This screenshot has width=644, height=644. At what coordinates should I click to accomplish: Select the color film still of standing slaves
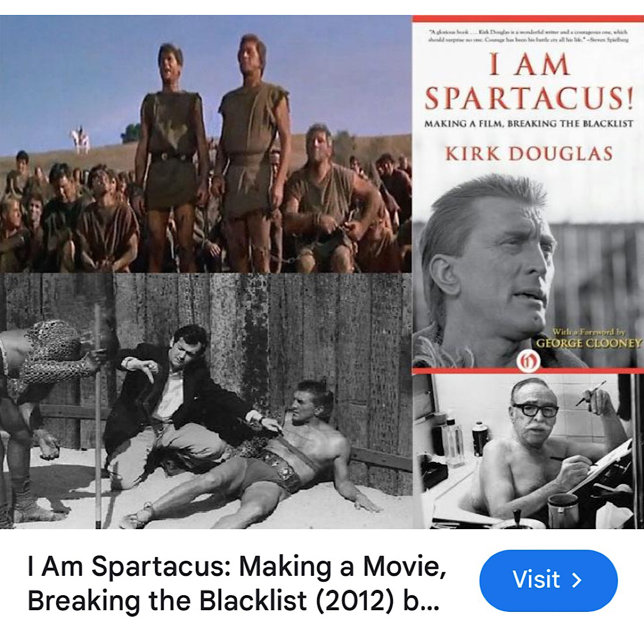click(x=206, y=144)
